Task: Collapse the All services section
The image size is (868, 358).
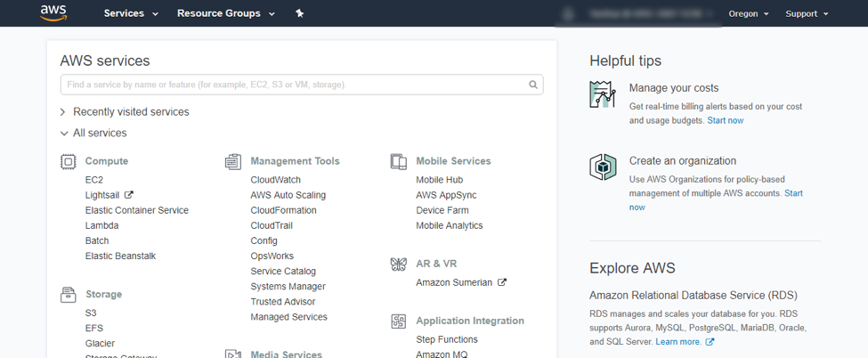Action: pyautogui.click(x=93, y=133)
